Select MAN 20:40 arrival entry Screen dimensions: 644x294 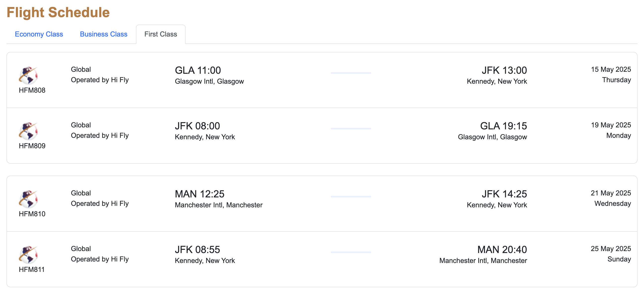[502, 250]
